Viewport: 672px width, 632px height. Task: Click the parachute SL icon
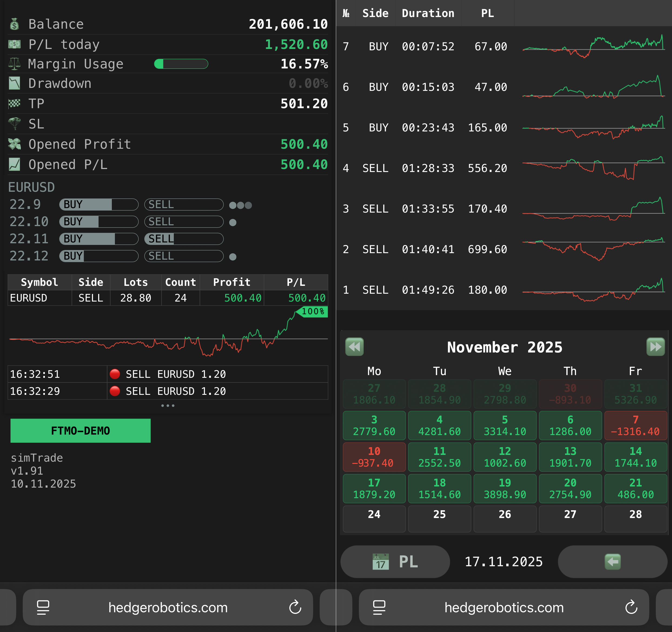[14, 123]
